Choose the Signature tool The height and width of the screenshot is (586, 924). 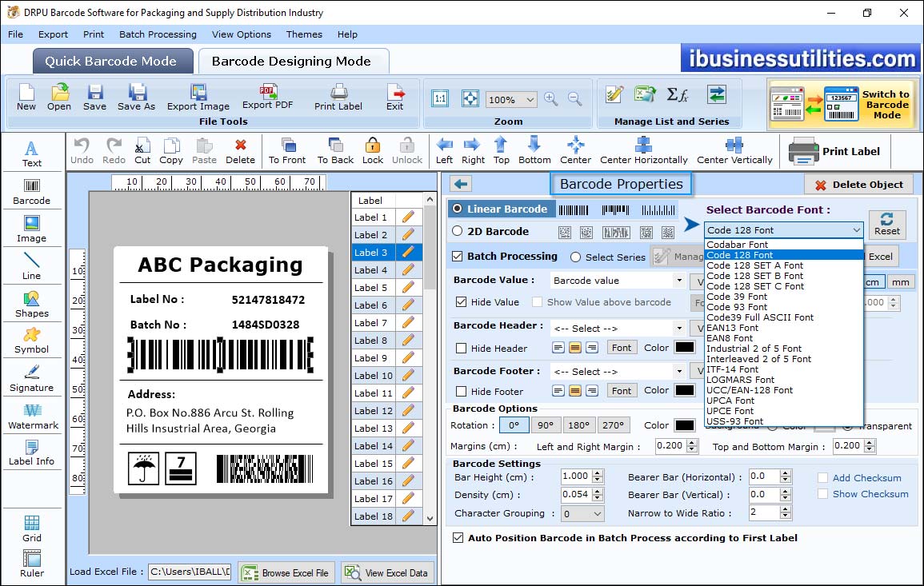coord(32,379)
